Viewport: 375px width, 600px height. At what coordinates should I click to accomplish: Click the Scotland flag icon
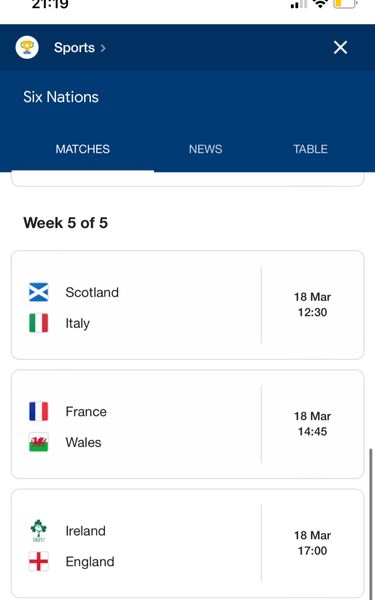[39, 292]
